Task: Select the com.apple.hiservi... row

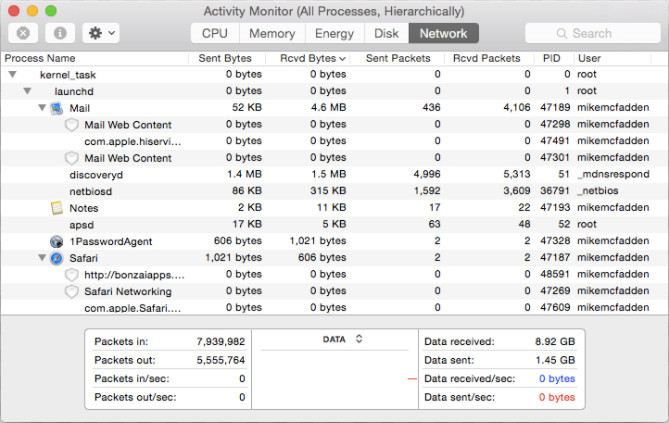Action: click(x=334, y=141)
